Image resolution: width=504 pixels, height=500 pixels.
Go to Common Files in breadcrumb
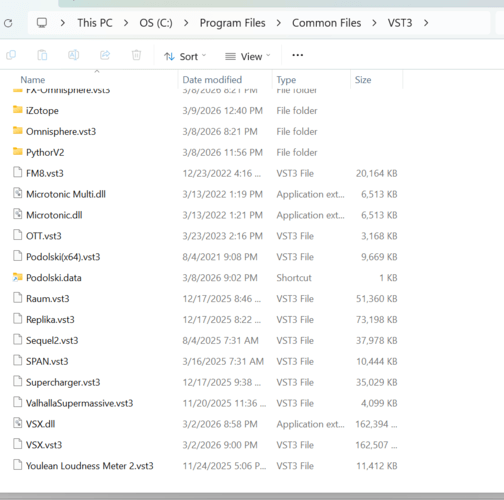(x=327, y=23)
